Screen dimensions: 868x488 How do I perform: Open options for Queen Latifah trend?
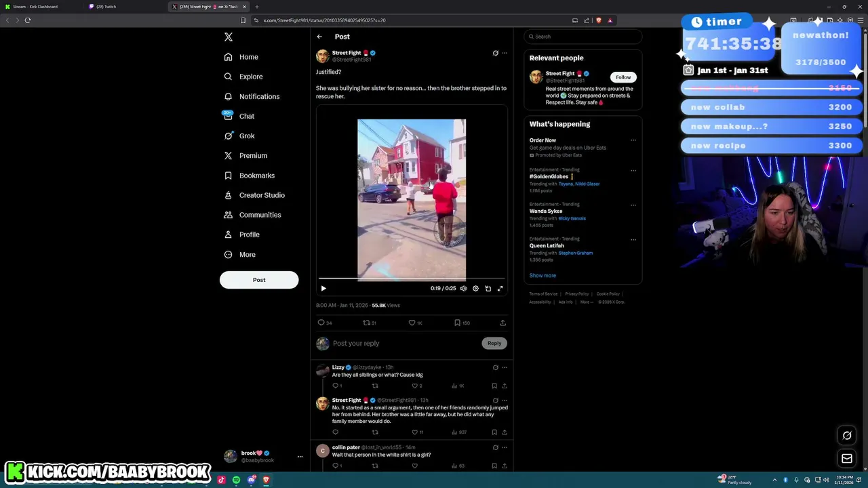[633, 239]
